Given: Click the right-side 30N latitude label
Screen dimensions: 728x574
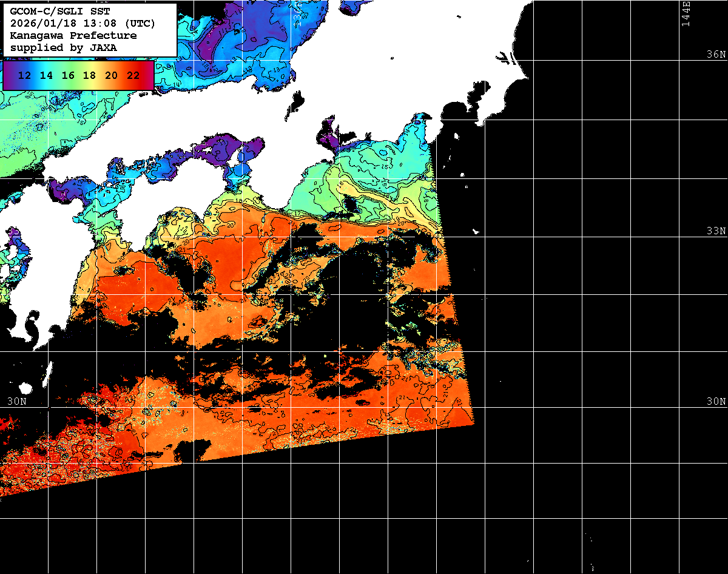Looking at the screenshot, I should (716, 402).
